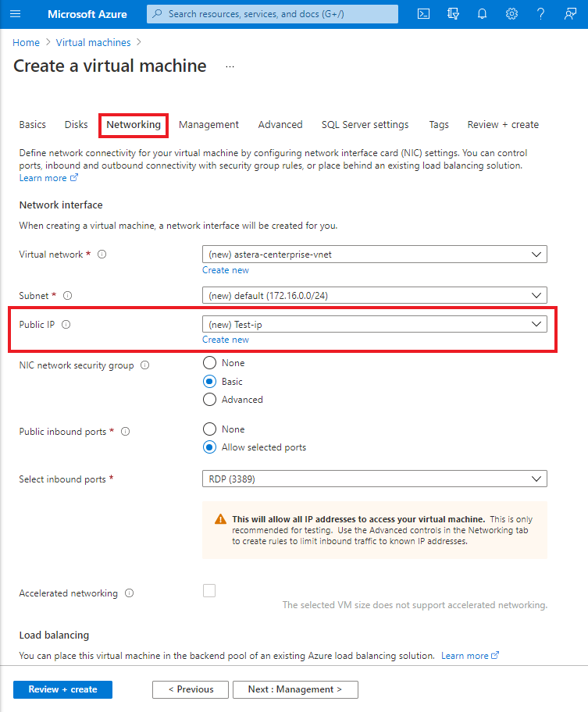Click the Review + create button
Image resolution: width=588 pixels, height=712 pixels.
[x=62, y=689]
